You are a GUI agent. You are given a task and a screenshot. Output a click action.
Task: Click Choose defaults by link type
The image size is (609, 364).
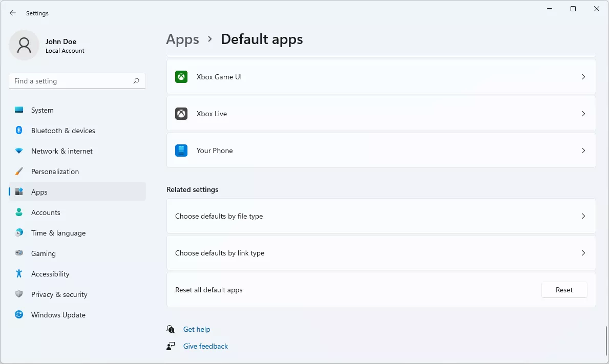tap(381, 253)
